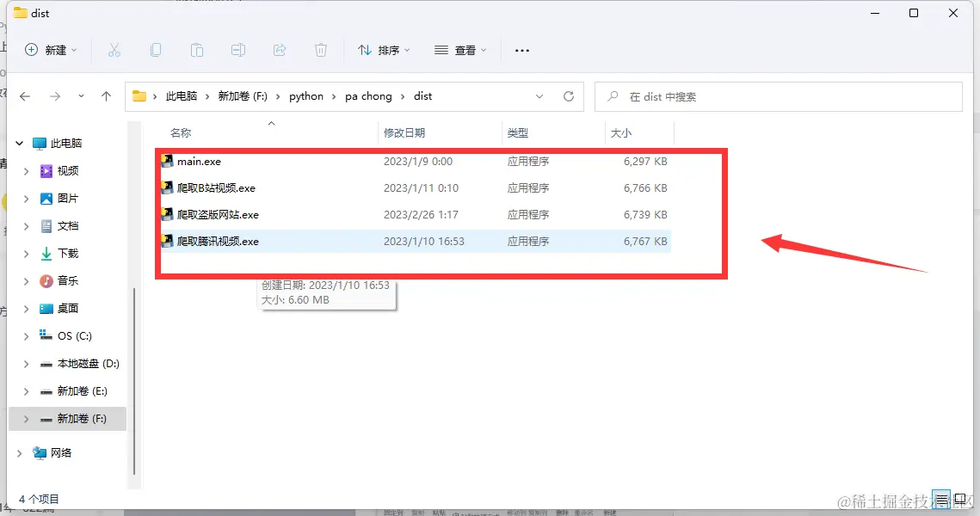Image resolution: width=980 pixels, height=516 pixels.
Task: Expand the 视频 folder node
Action: click(27, 171)
